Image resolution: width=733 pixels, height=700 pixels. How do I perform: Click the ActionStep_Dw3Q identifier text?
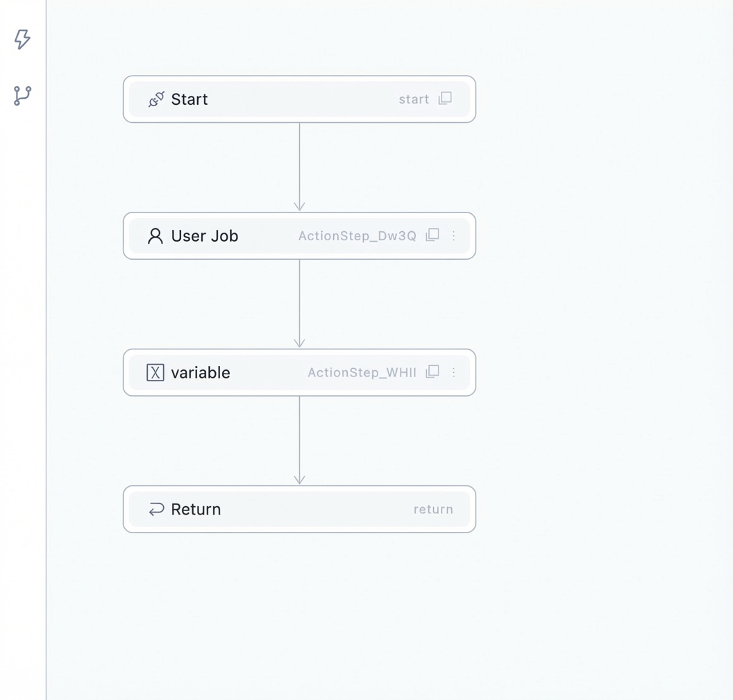click(357, 235)
